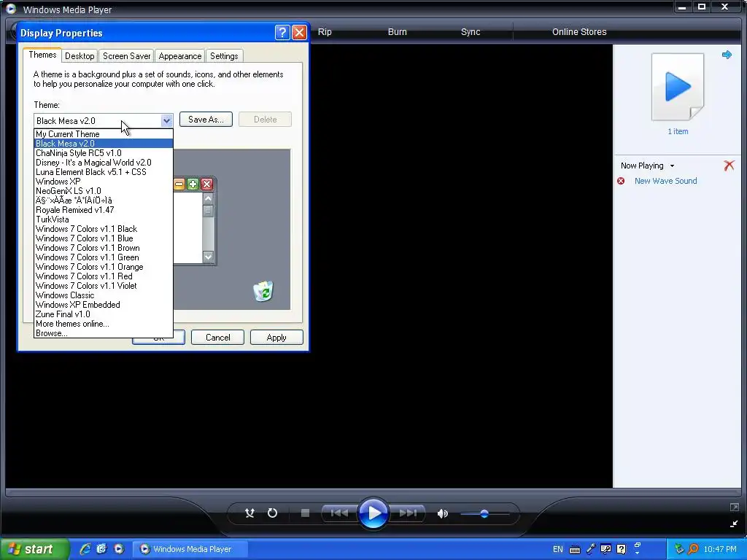This screenshot has height=560, width=747.
Task: Switch to the Screen Saver tab
Action: click(x=127, y=56)
